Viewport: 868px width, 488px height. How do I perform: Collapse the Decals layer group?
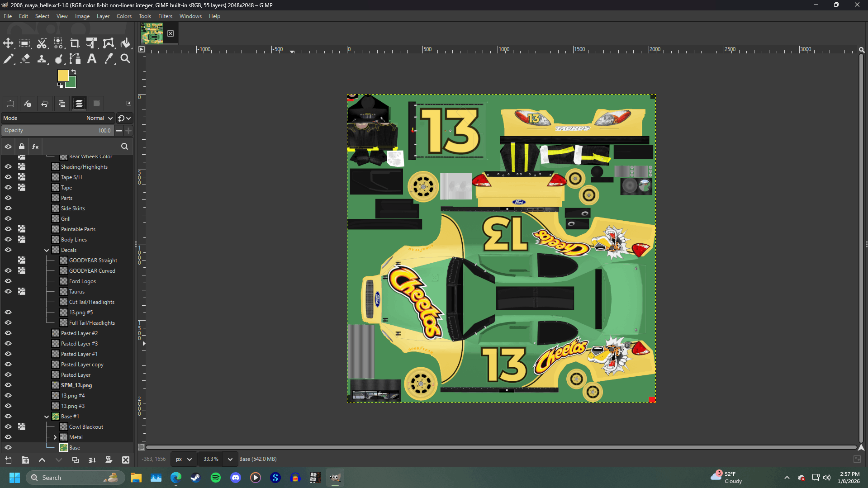pos(47,250)
